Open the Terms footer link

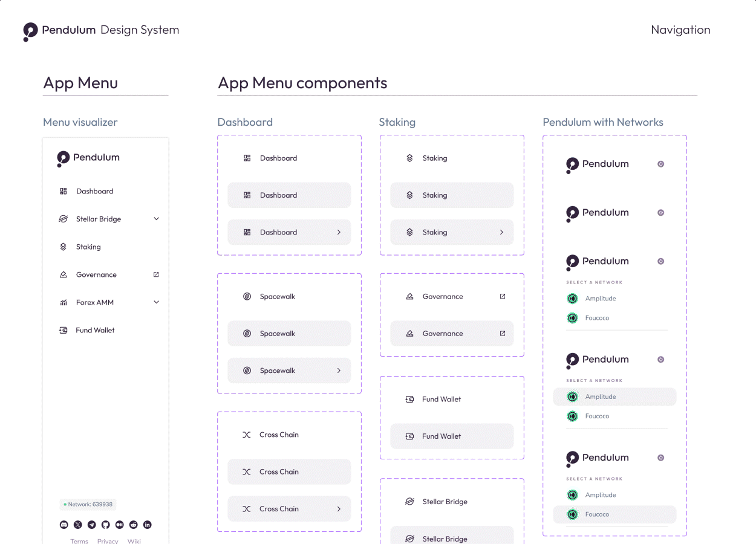pos(79,541)
